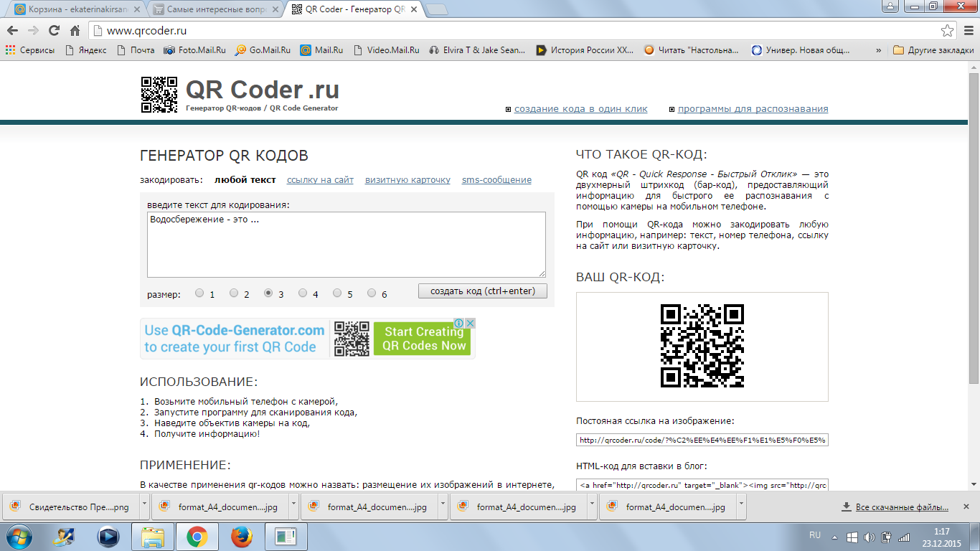
Task: Bookmark this page with the star icon
Action: [x=948, y=31]
